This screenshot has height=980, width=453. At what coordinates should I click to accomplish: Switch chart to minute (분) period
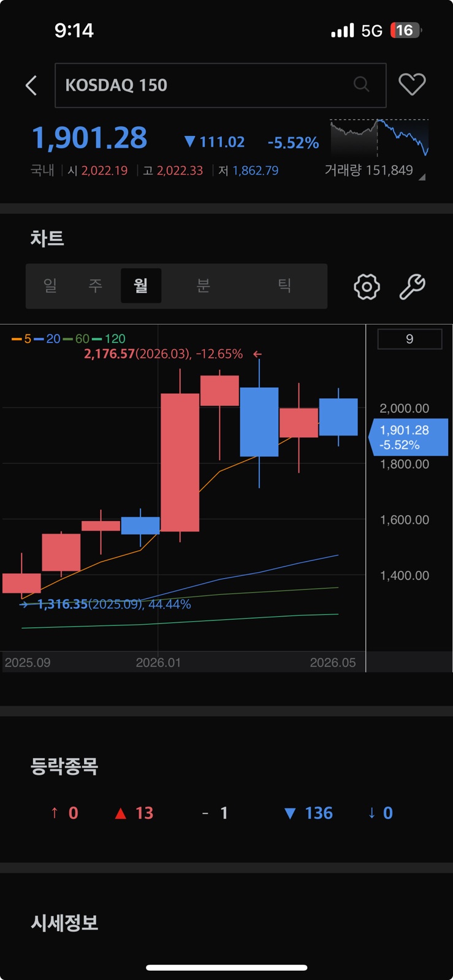pos(204,285)
